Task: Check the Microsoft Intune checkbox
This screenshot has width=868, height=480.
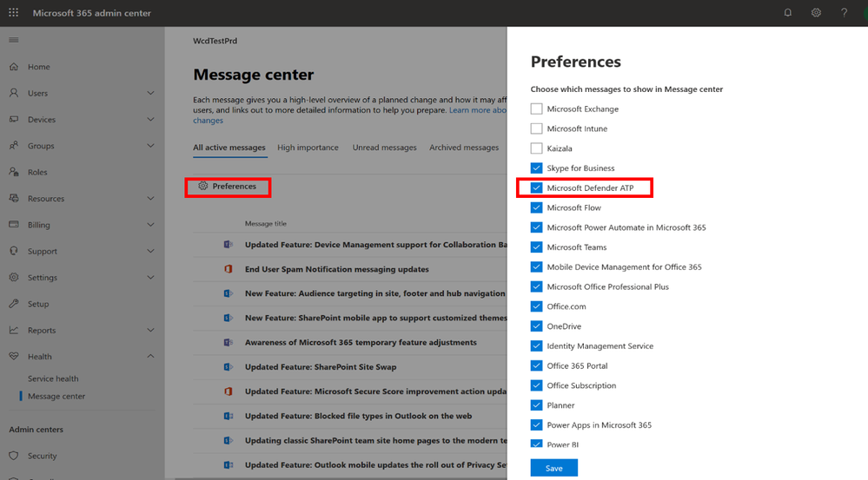Action: (x=536, y=128)
